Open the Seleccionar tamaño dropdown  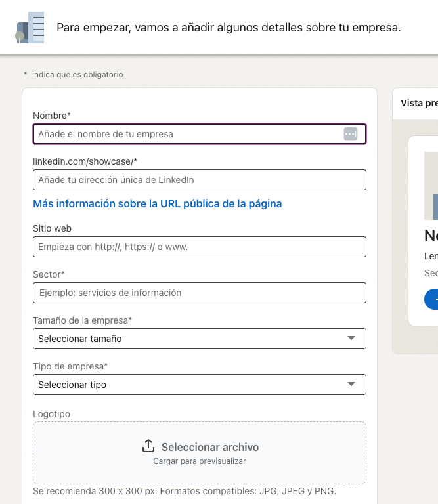(190, 339)
